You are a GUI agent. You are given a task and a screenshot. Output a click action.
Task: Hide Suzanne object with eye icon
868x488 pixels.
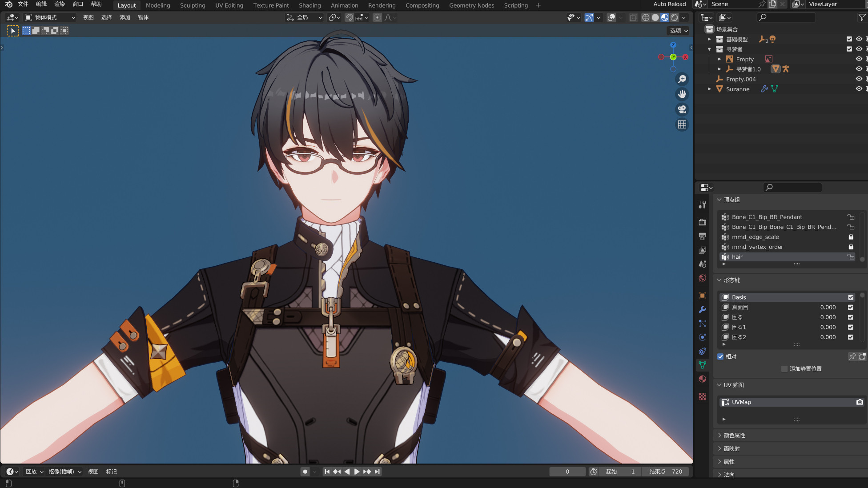(x=859, y=89)
